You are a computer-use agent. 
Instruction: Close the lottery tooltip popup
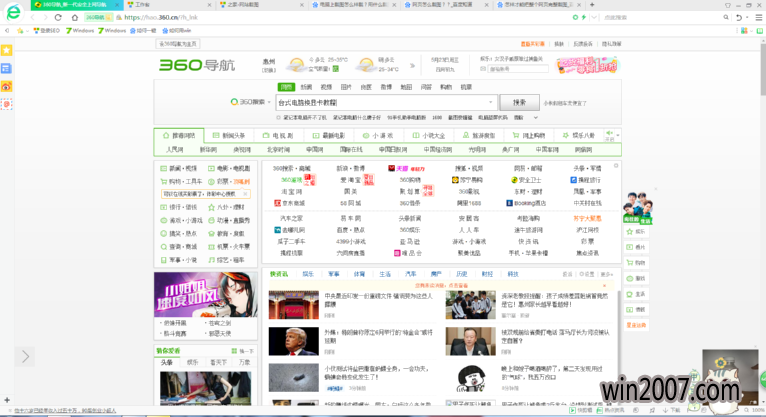tap(245, 194)
